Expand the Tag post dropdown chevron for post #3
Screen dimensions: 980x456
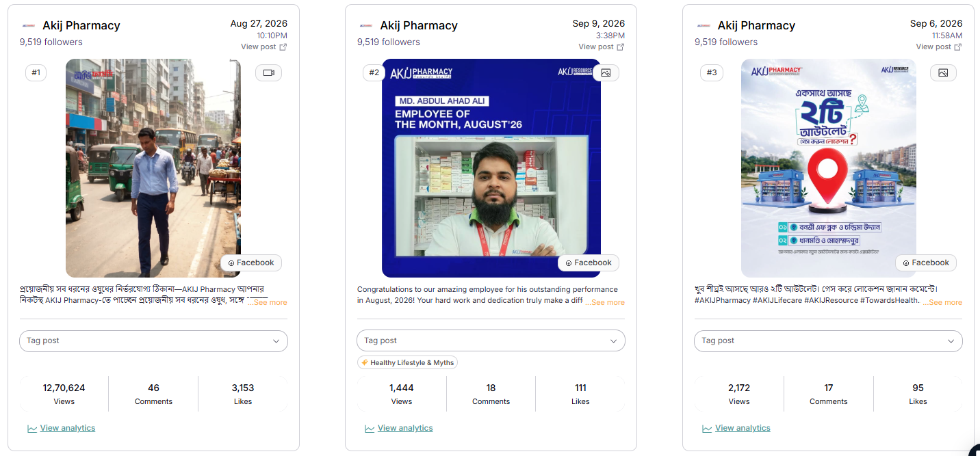(951, 341)
